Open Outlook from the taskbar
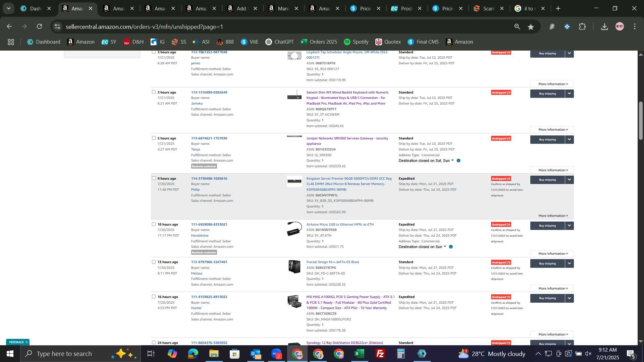 tap(256, 354)
